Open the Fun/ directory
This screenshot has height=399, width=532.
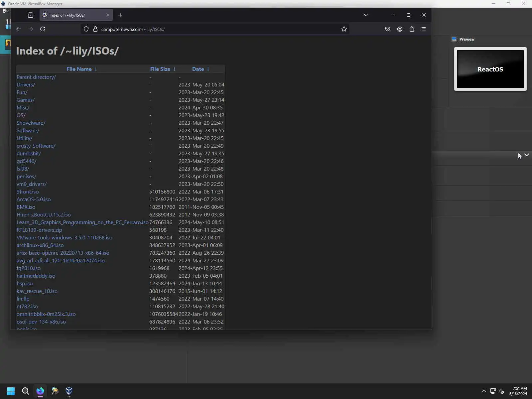[x=22, y=92]
